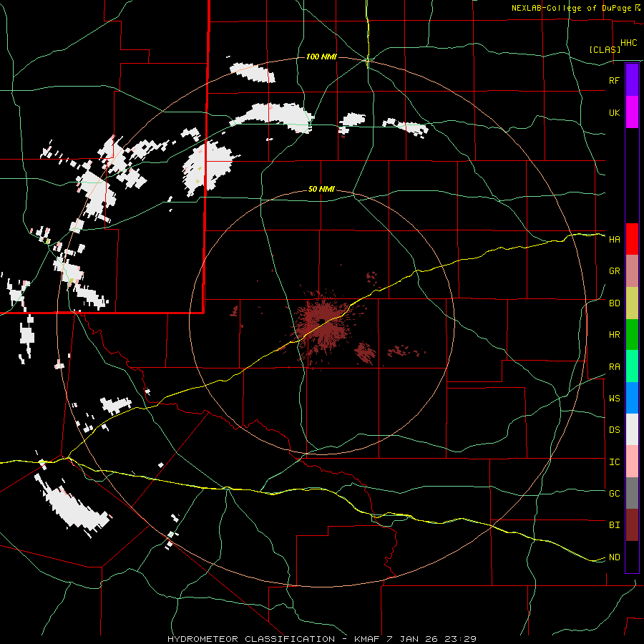The image size is (644, 644).
Task: Click the ND legend label
Action: [615, 557]
